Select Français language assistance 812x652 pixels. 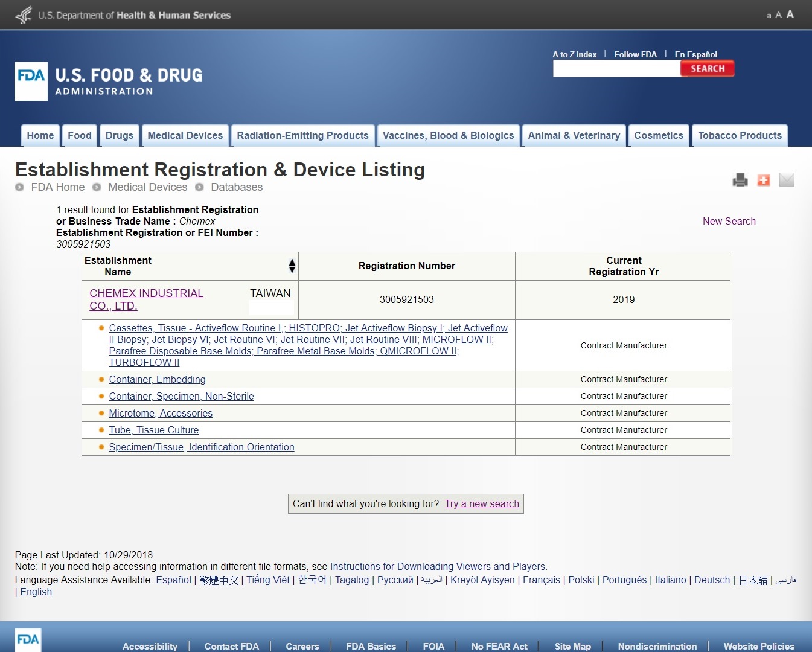click(542, 580)
